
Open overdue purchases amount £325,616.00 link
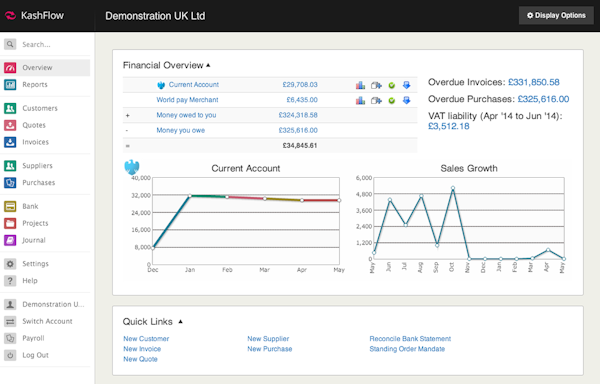point(543,99)
